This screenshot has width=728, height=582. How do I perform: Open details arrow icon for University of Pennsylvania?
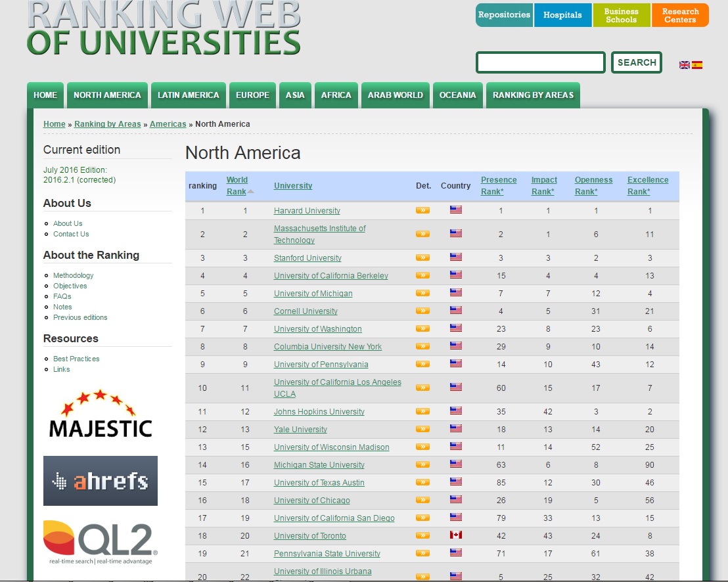click(x=422, y=364)
